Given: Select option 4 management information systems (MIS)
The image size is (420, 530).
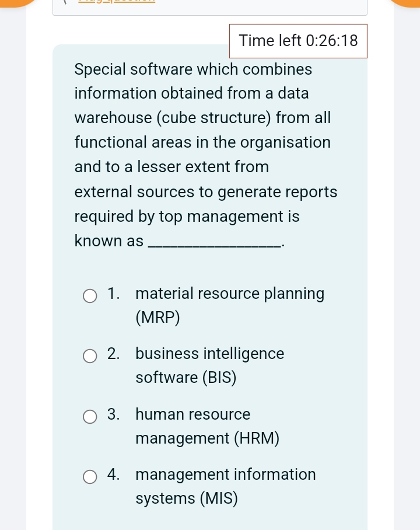Looking at the screenshot, I should coord(90,477).
